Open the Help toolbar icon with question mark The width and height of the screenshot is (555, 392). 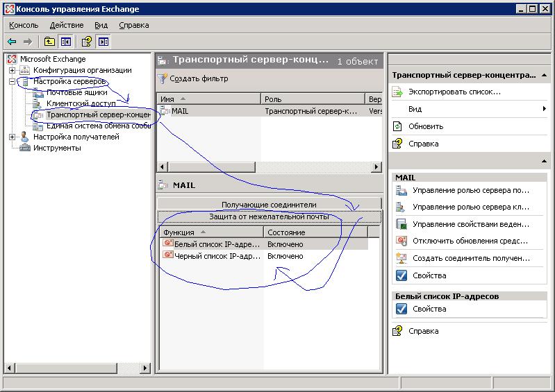pyautogui.click(x=87, y=42)
